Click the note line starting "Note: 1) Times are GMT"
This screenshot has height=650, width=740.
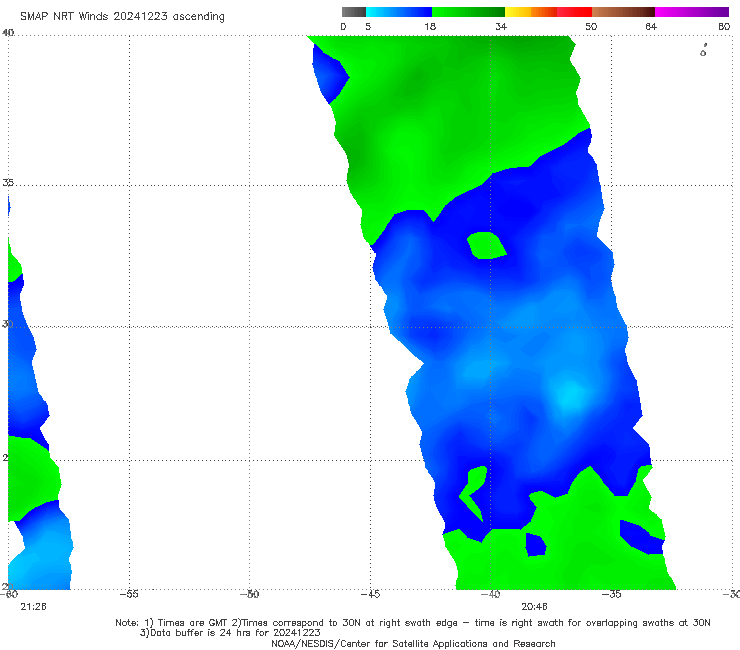click(413, 623)
